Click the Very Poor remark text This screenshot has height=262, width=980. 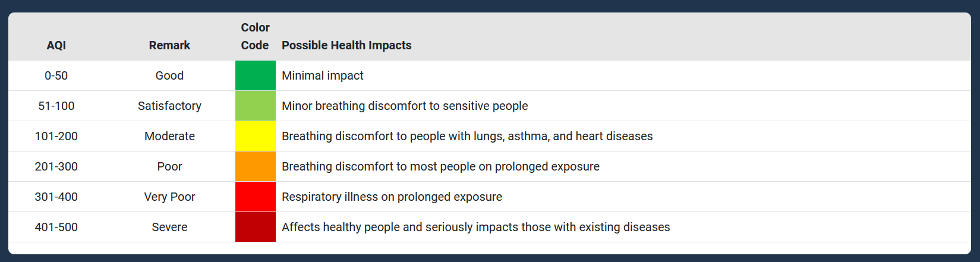click(x=169, y=197)
